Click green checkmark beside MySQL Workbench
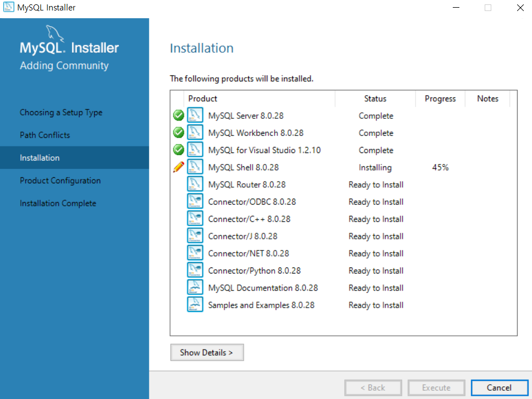The width and height of the screenshot is (532, 399). [x=178, y=132]
